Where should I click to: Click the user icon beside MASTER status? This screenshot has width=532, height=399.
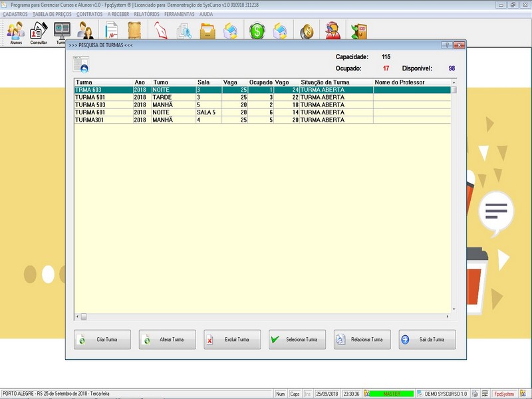pos(366,394)
